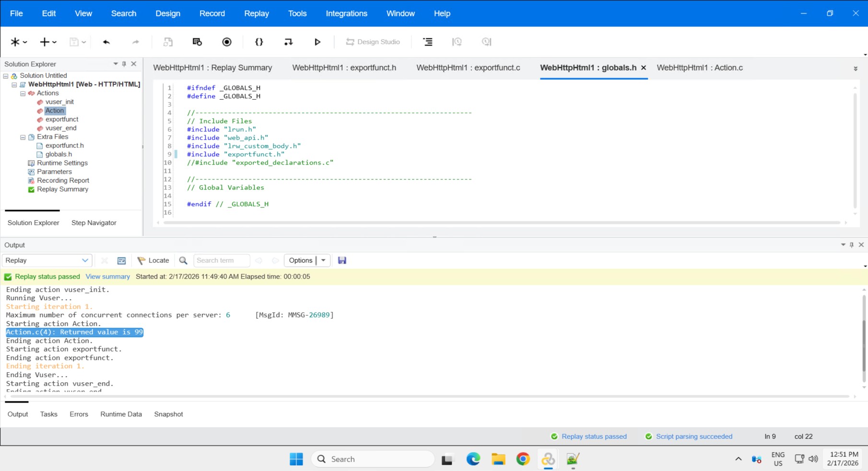
Task: Switch to the exportfunct.c editor tab
Action: click(x=468, y=68)
